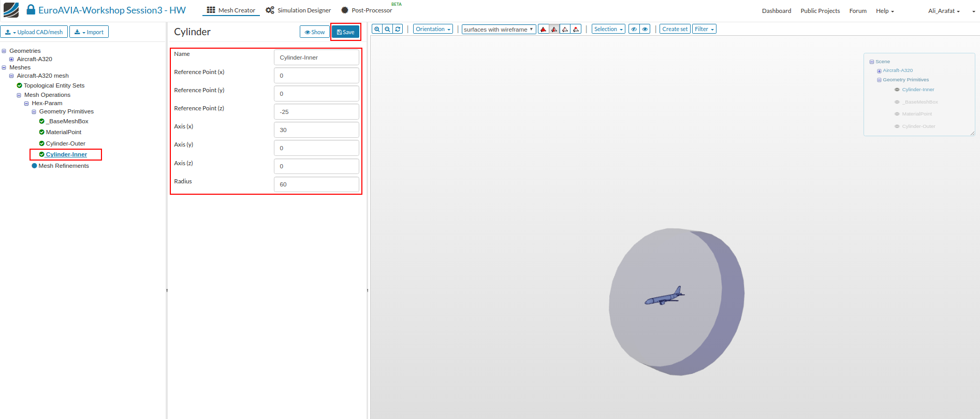Open the Import dropdown

[x=89, y=32]
